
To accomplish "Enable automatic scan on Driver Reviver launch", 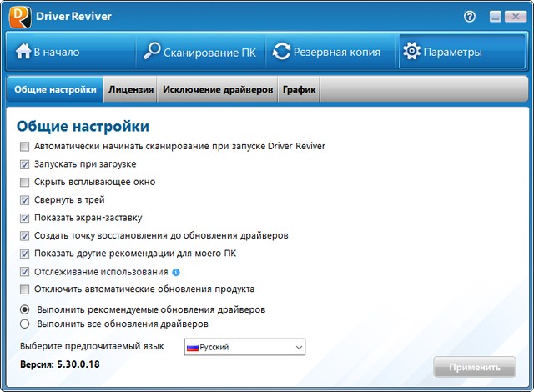I will [x=24, y=147].
